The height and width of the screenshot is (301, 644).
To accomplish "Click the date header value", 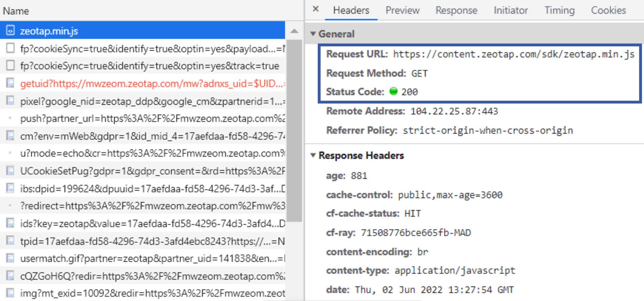I will point(434,289).
